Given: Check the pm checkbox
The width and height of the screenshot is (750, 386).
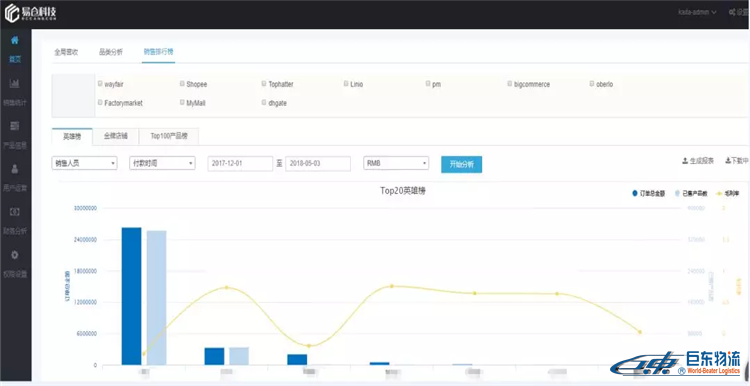Looking at the screenshot, I should [x=428, y=83].
